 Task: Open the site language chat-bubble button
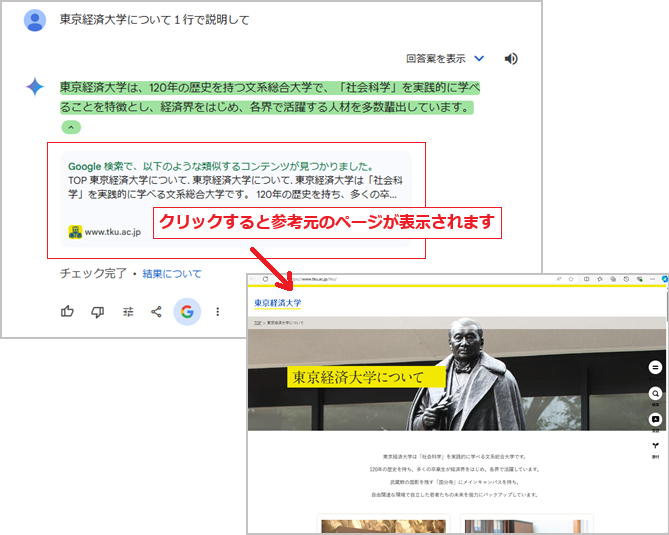pos(655,419)
